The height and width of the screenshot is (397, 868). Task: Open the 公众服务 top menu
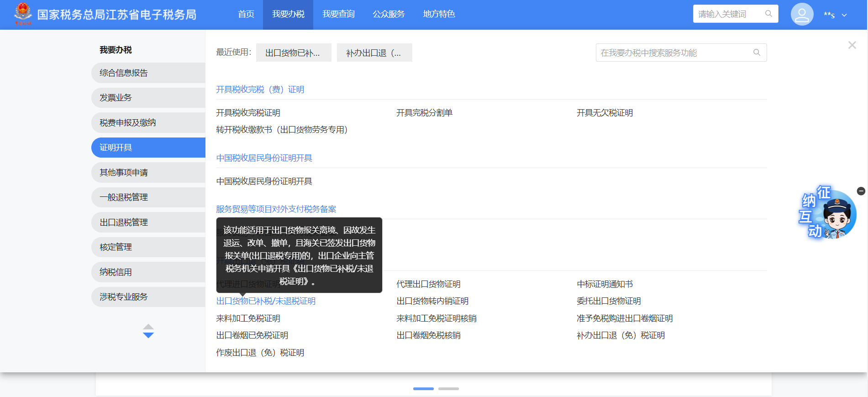pyautogui.click(x=389, y=14)
